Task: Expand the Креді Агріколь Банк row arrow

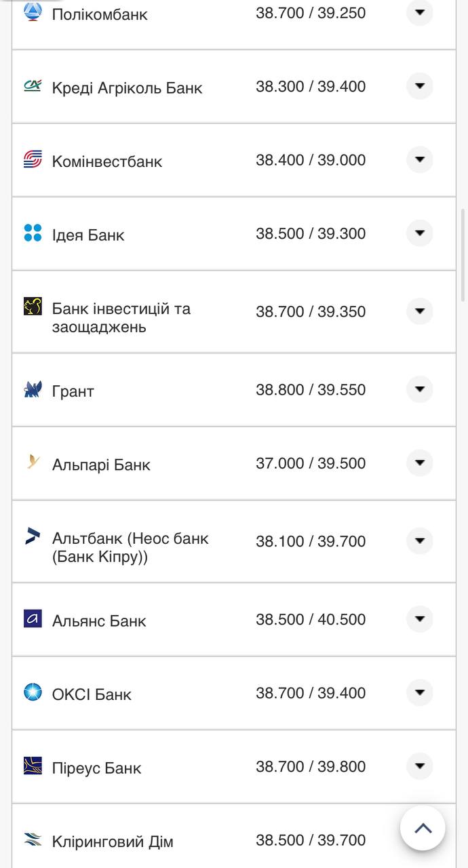Action: (419, 86)
